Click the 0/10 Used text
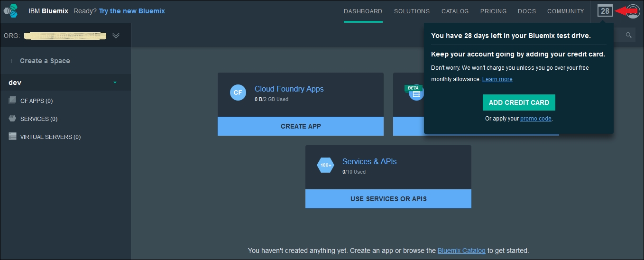The height and width of the screenshot is (260, 644). (354, 172)
